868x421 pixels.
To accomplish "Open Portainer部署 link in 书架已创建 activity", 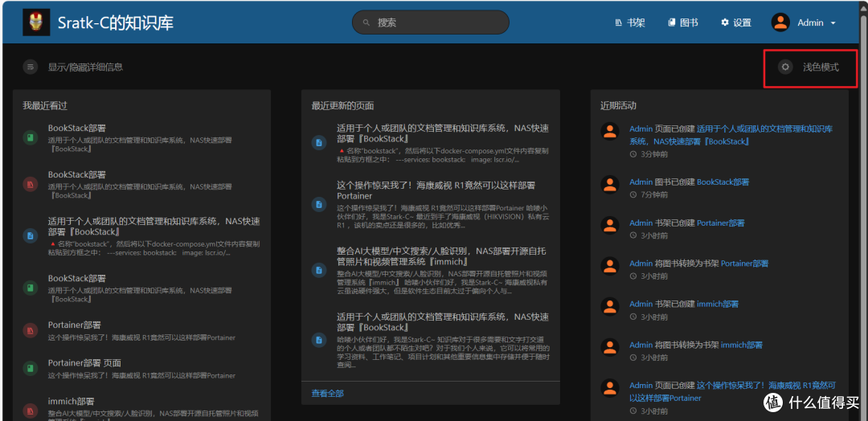I will [720, 223].
